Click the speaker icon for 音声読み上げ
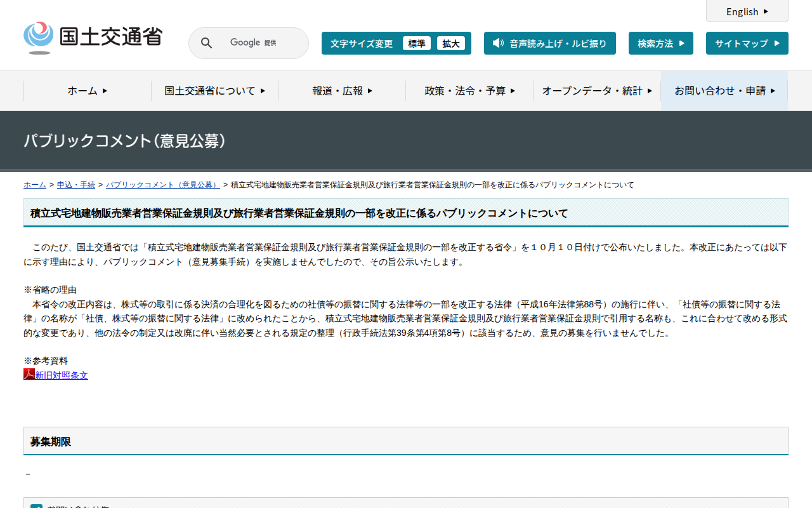Viewport: 812px width, 508px height. (498, 43)
